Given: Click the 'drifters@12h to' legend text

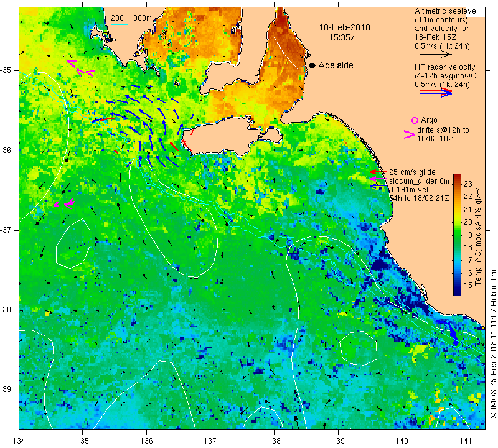Looking at the screenshot, I should pyautogui.click(x=443, y=130).
